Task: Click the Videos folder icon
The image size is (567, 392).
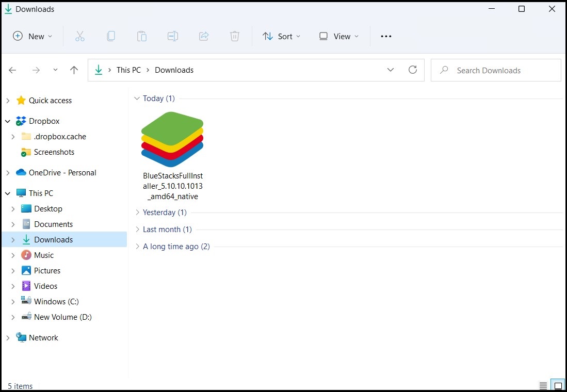Action: pos(26,286)
